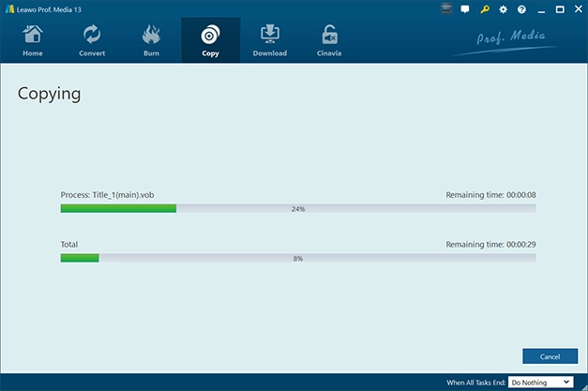Maximize the Leawo Prof. Media window

pos(559,9)
